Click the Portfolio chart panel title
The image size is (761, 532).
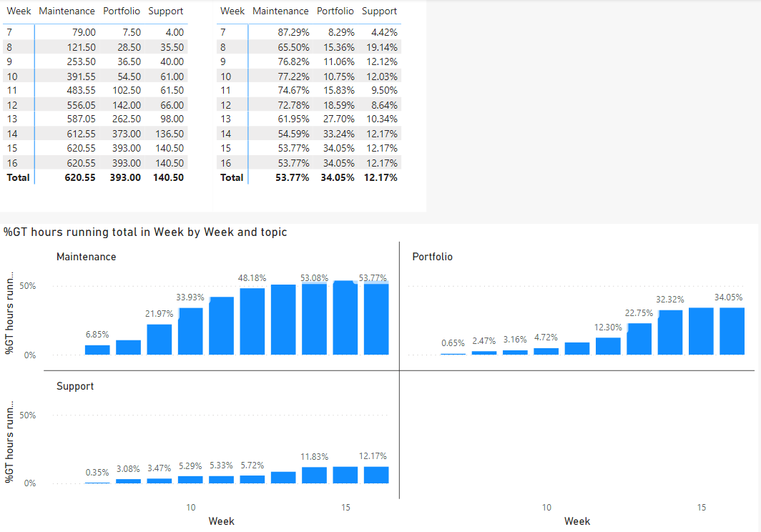433,257
